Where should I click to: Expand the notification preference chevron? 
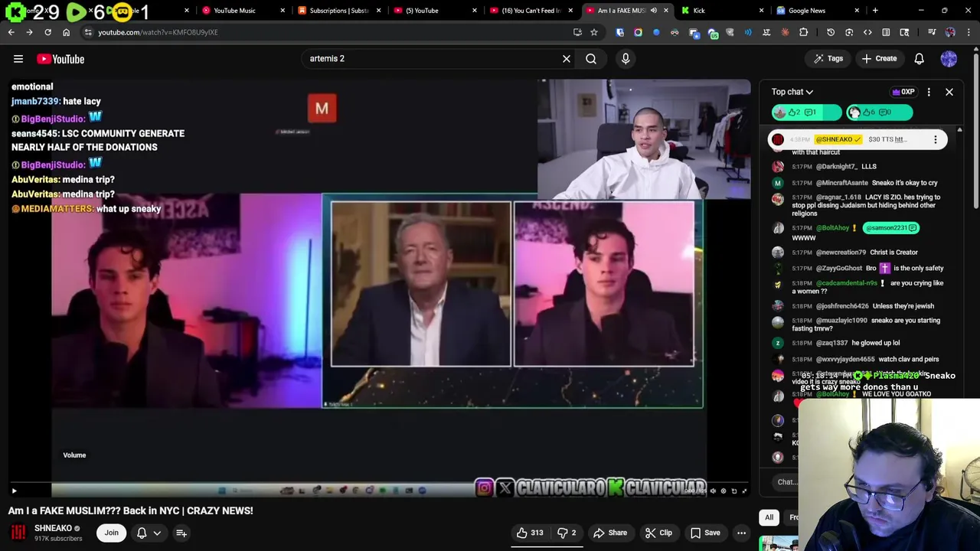(x=157, y=533)
